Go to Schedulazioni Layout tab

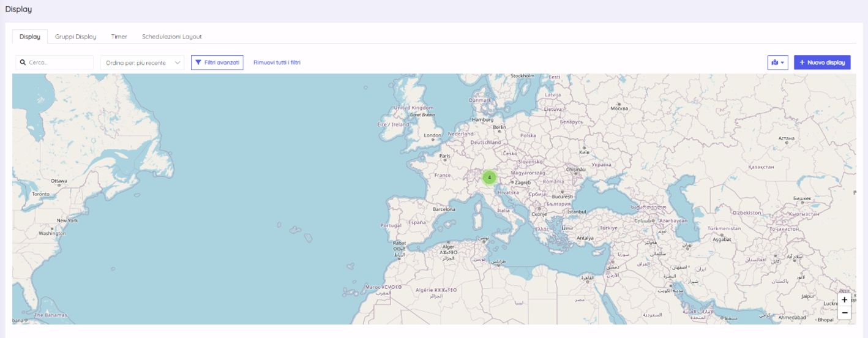171,37
